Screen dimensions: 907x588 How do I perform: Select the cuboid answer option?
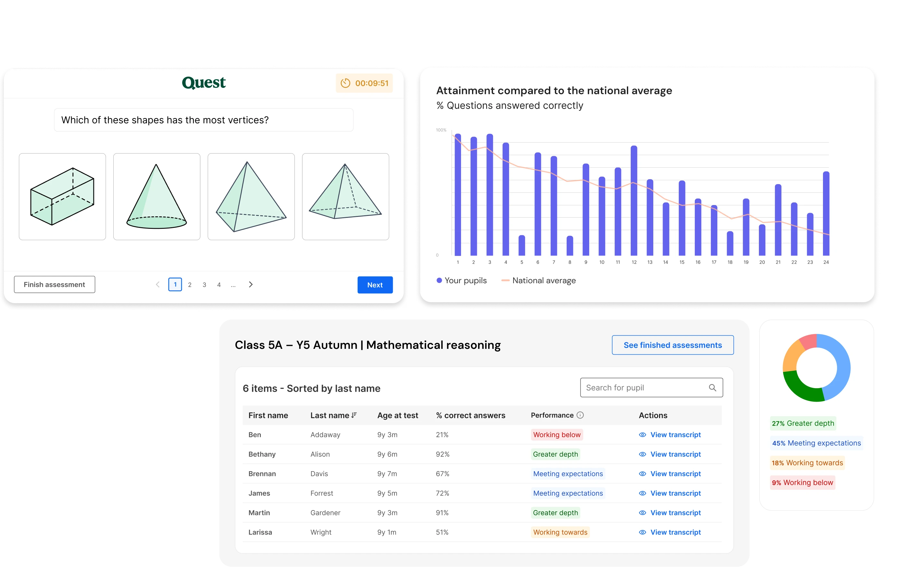pos(62,197)
